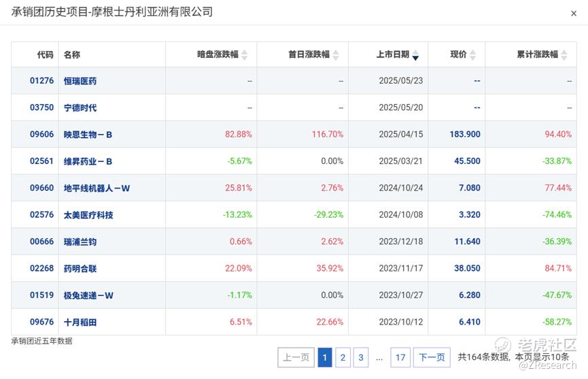Viewport: 588px width, 379px height.
Task: Open stock code 01276
Action: [x=41, y=81]
